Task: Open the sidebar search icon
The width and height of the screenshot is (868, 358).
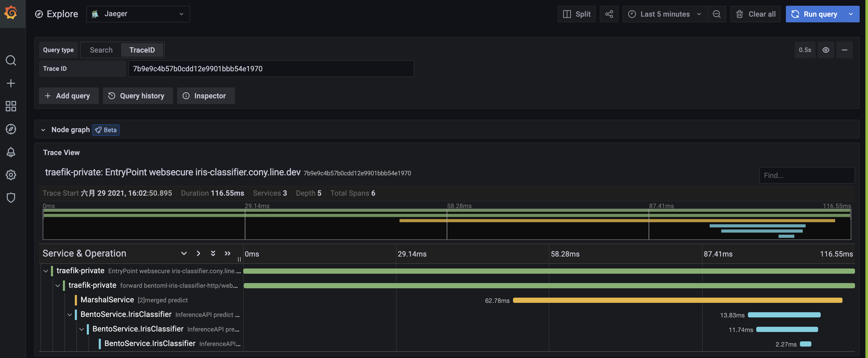Action: click(11, 60)
